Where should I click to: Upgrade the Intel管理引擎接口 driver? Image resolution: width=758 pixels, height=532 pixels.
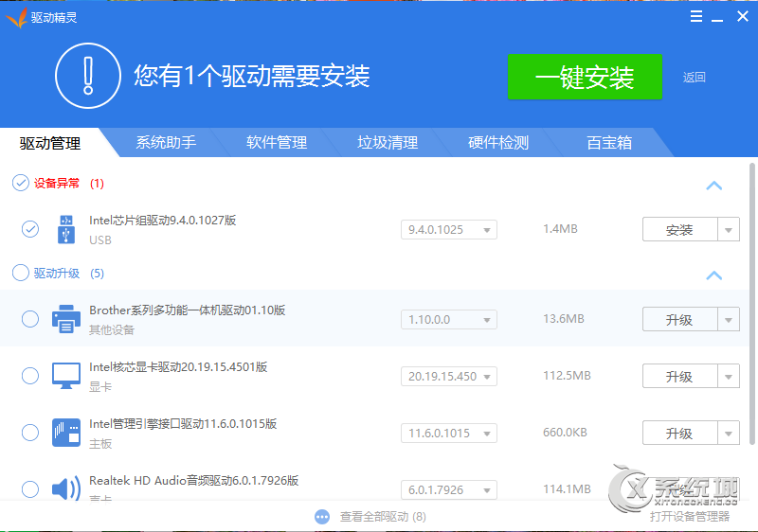tap(679, 433)
